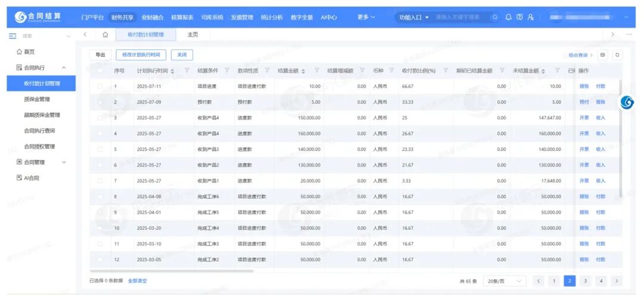
Task: Open 财务共享 in the top menu
Action: 122,17
